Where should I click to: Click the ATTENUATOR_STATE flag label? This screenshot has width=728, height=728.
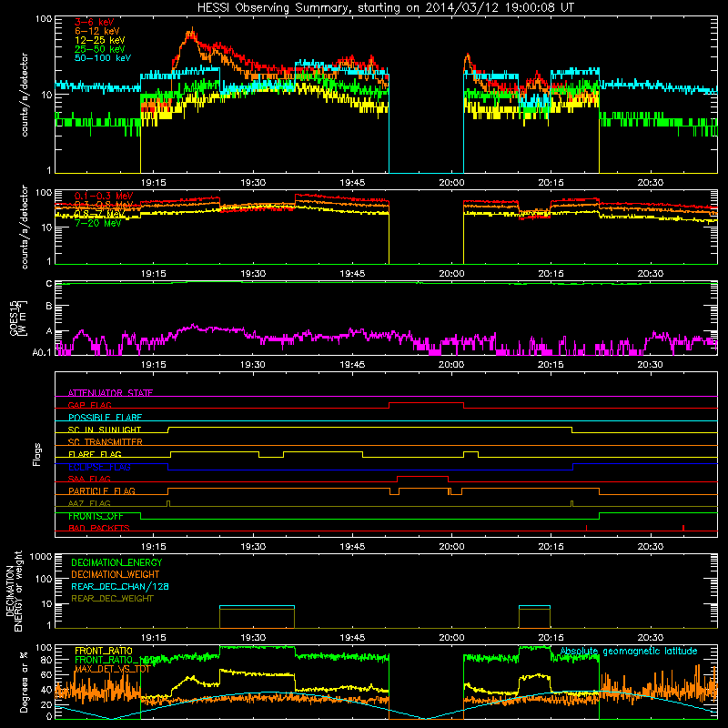pos(110,393)
